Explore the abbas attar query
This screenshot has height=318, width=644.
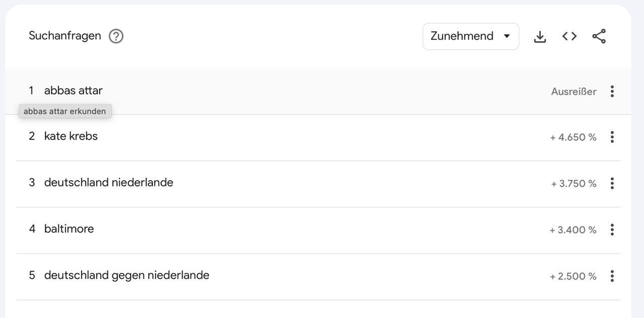tap(73, 91)
